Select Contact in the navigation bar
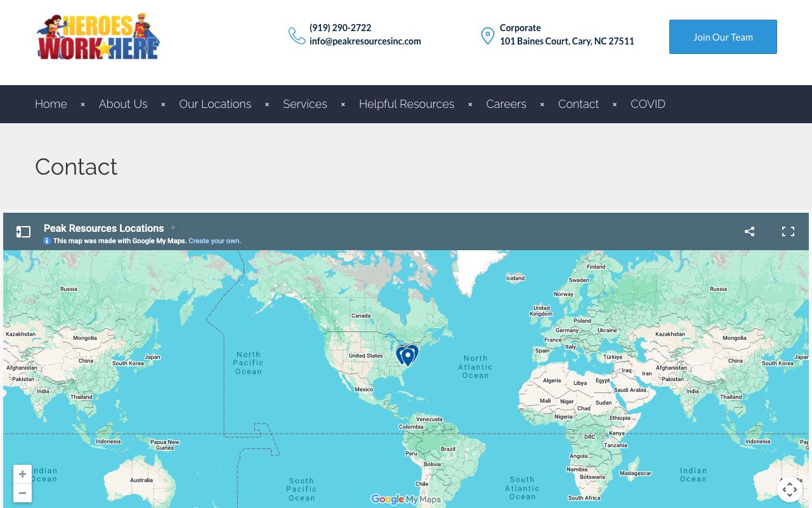Screen dimensions: 812x508 pos(579,104)
